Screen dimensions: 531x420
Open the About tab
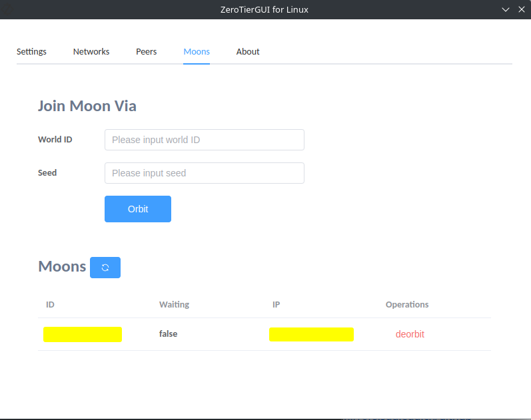click(248, 52)
